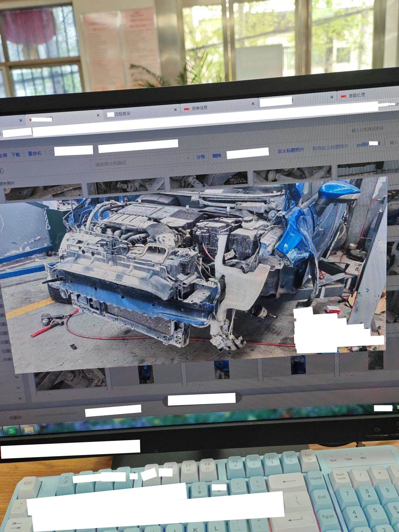Open the File Explorer folder icon in taskbar

(x=29, y=430)
